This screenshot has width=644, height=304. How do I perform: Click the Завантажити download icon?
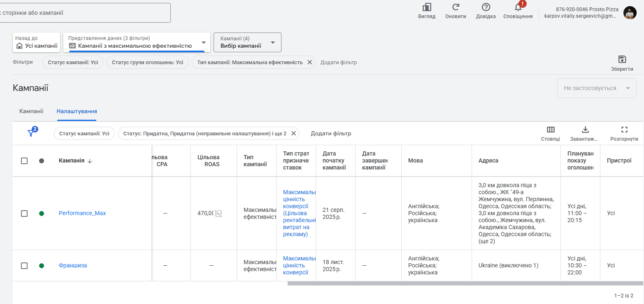585,130
